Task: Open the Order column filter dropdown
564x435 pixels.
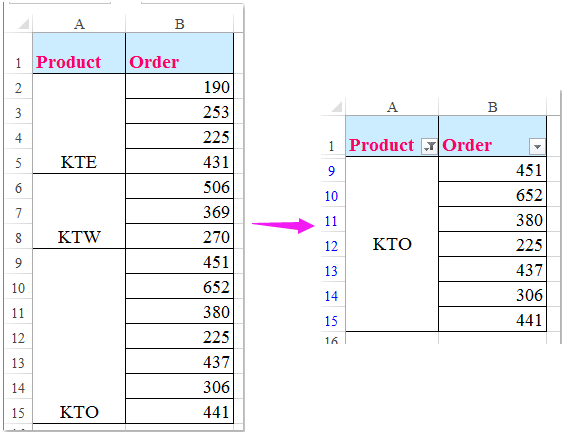Action: [537, 146]
